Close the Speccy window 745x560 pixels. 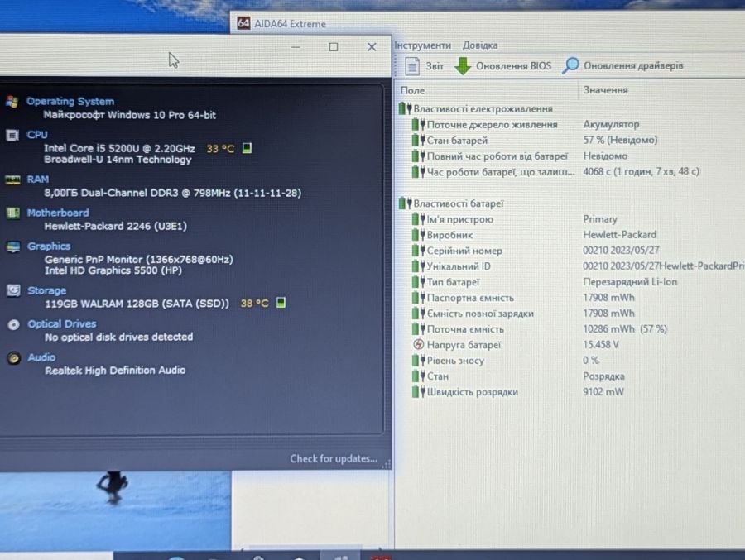tap(372, 47)
